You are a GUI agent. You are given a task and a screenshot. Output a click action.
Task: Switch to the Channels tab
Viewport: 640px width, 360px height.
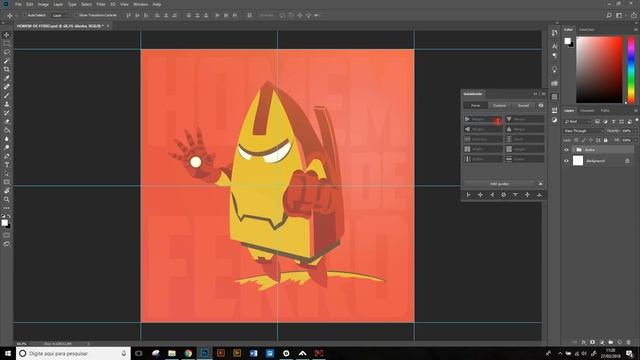click(x=587, y=111)
